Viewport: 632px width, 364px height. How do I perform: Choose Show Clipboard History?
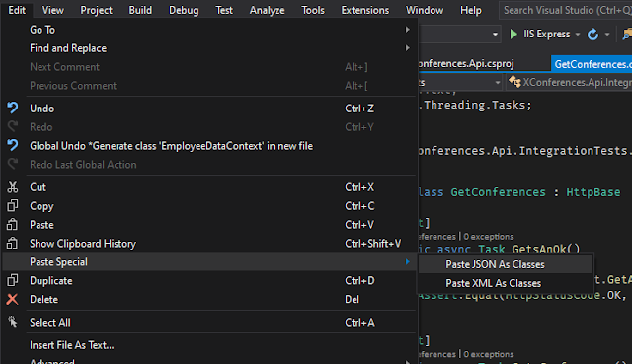pyautogui.click(x=208, y=244)
